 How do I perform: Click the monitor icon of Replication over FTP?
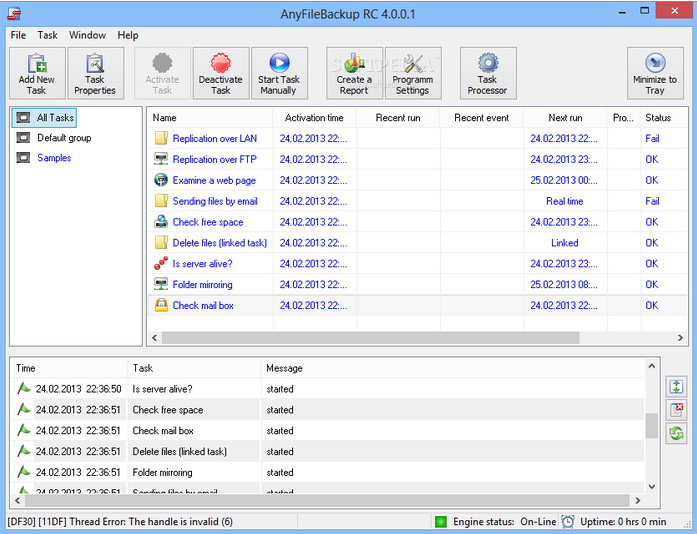pyautogui.click(x=161, y=159)
